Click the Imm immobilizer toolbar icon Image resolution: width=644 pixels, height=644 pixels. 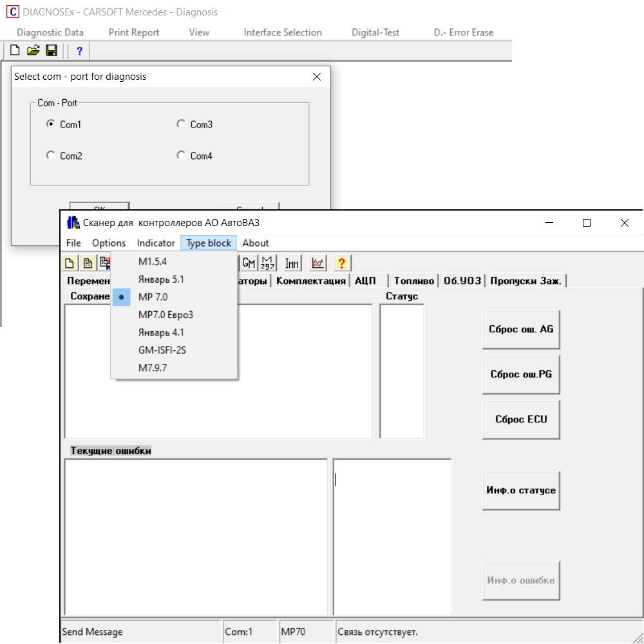tap(292, 263)
